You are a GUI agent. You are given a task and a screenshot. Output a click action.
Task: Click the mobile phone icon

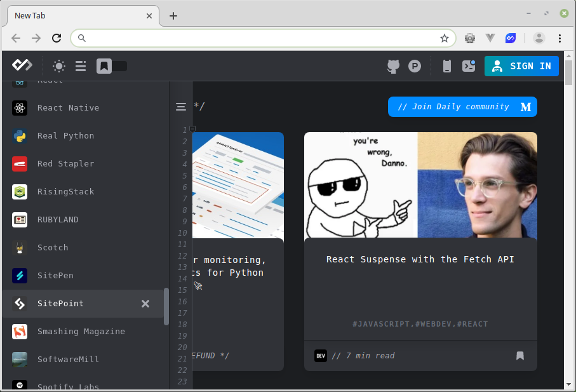447,66
